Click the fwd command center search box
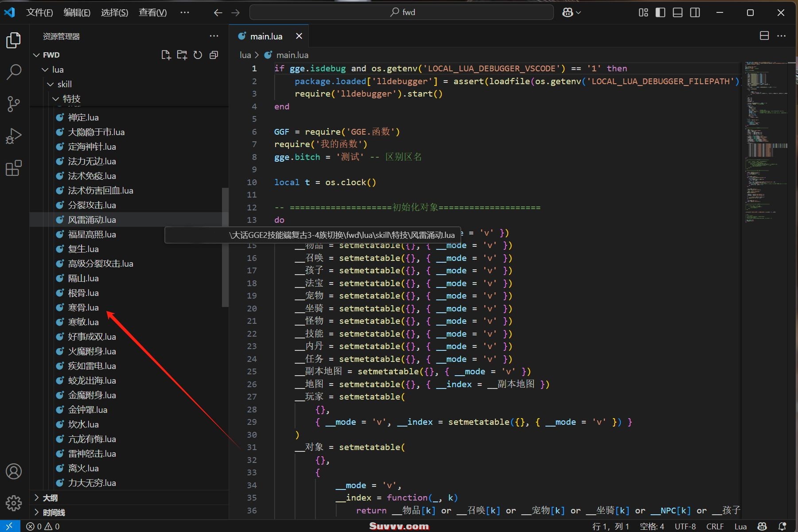 coord(401,12)
